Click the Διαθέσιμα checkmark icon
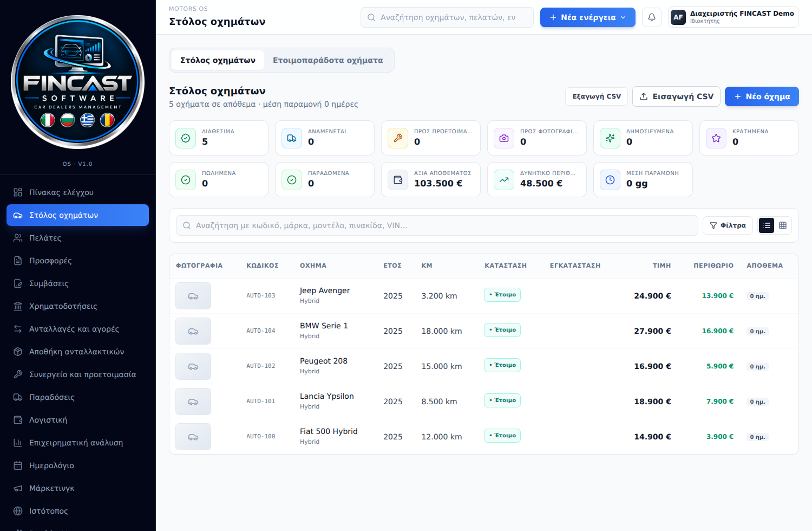This screenshot has width=812, height=531. [186, 138]
